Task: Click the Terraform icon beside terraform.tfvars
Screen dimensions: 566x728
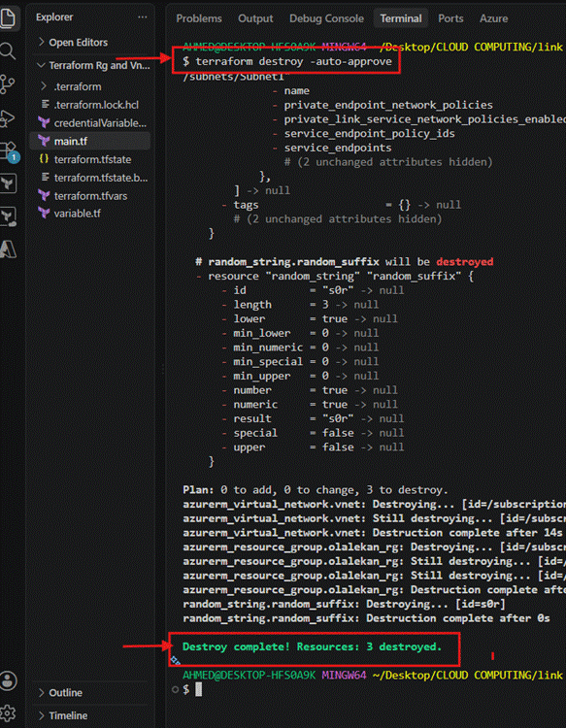Action: [x=44, y=195]
